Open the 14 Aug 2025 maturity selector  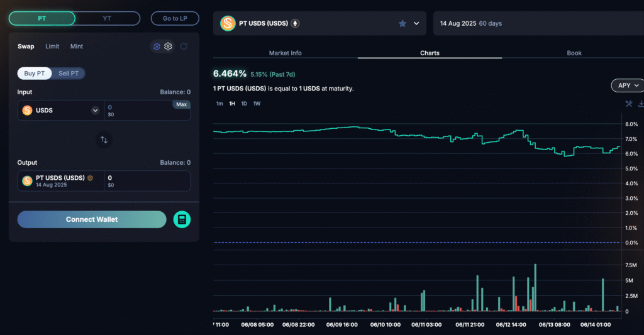pos(538,23)
